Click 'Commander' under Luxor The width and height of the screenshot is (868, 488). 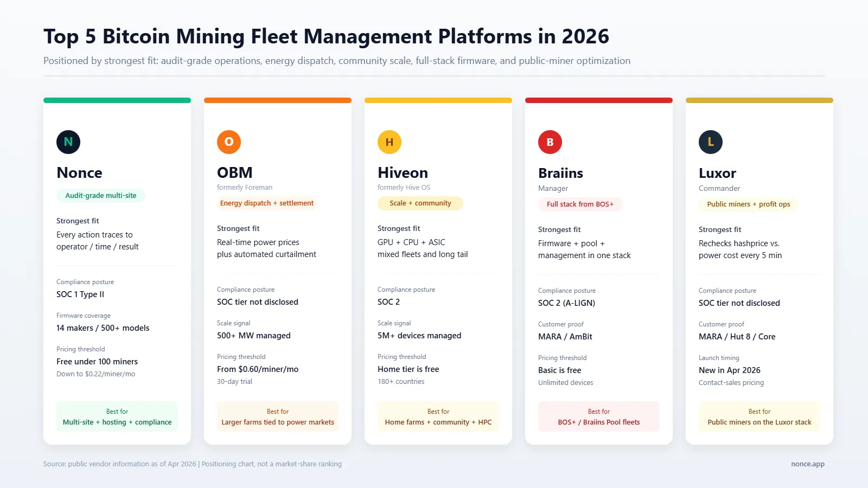click(x=719, y=189)
